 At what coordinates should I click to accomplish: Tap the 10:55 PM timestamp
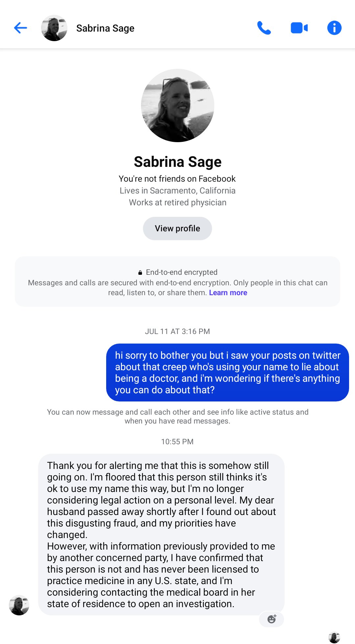point(177,442)
